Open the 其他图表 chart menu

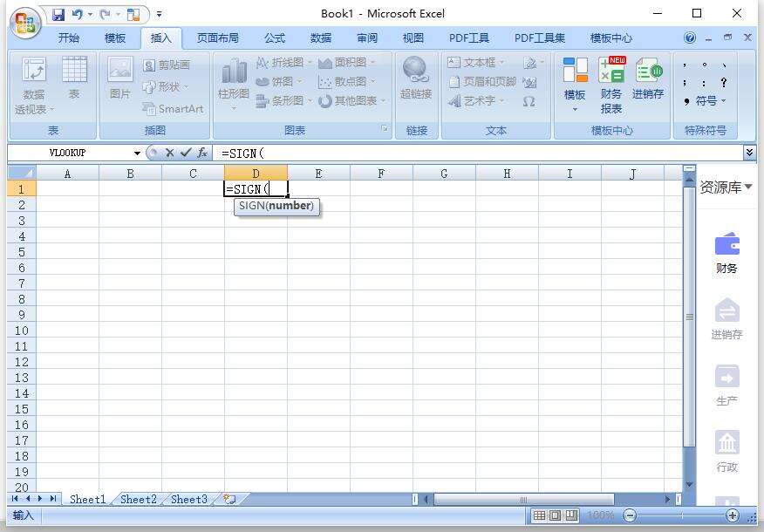pos(351,101)
